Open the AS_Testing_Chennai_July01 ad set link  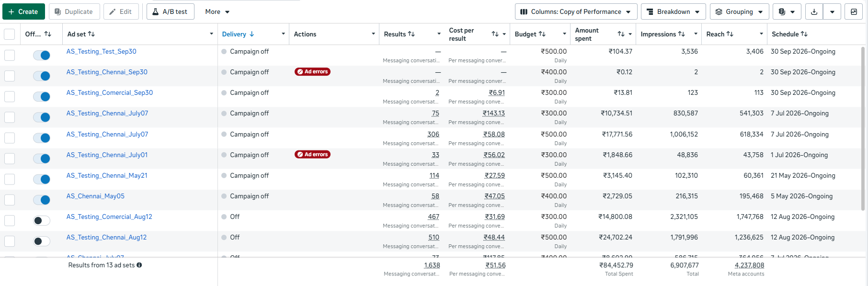[107, 155]
